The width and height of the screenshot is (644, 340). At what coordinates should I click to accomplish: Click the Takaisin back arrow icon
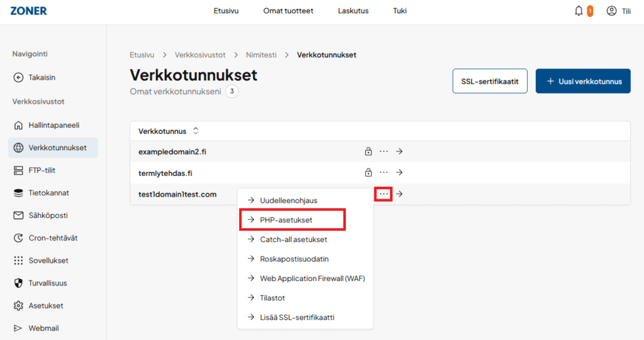[18, 77]
